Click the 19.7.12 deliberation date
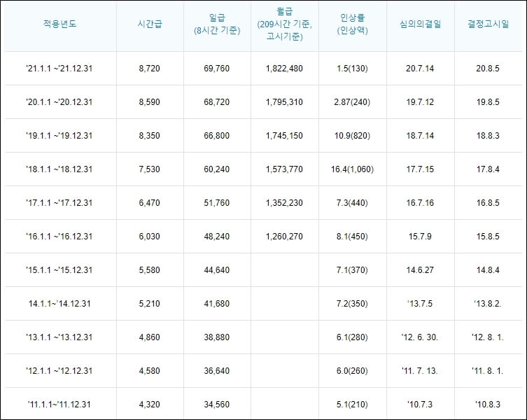The height and width of the screenshot is (420, 527). tap(420, 102)
